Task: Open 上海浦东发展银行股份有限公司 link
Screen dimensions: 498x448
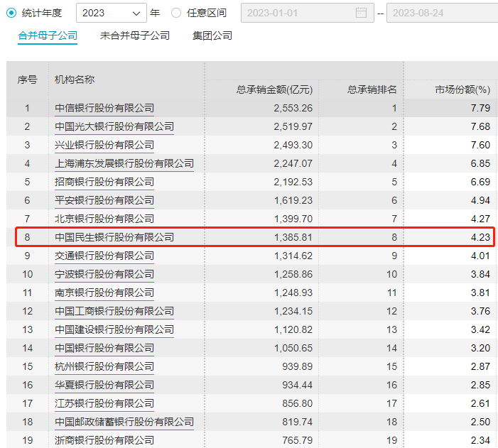Action: pos(124,163)
